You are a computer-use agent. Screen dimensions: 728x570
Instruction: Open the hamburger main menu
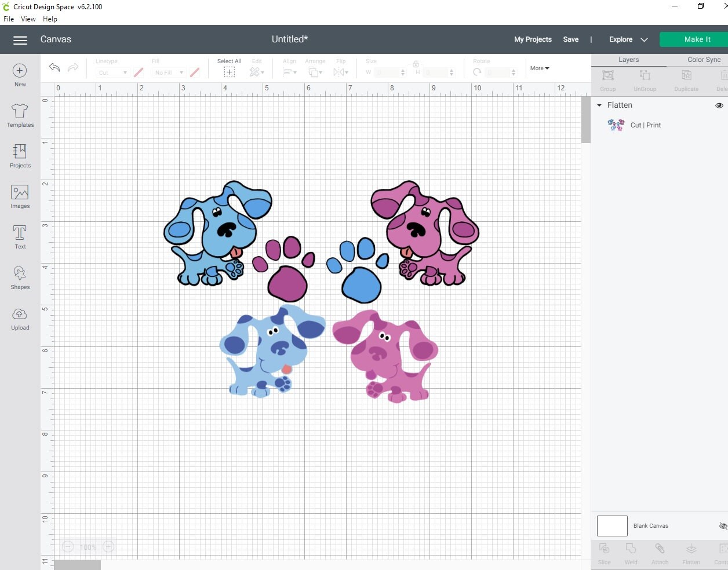20,40
